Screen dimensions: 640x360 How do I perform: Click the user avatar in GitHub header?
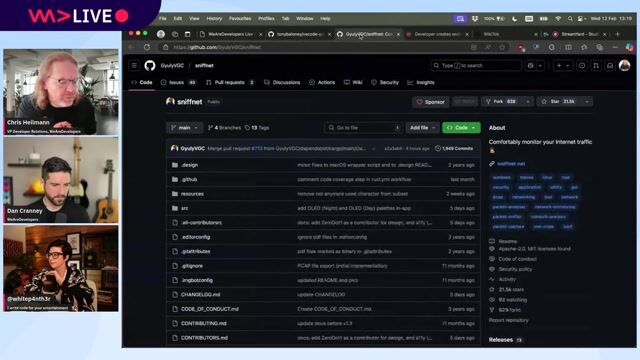[624, 65]
